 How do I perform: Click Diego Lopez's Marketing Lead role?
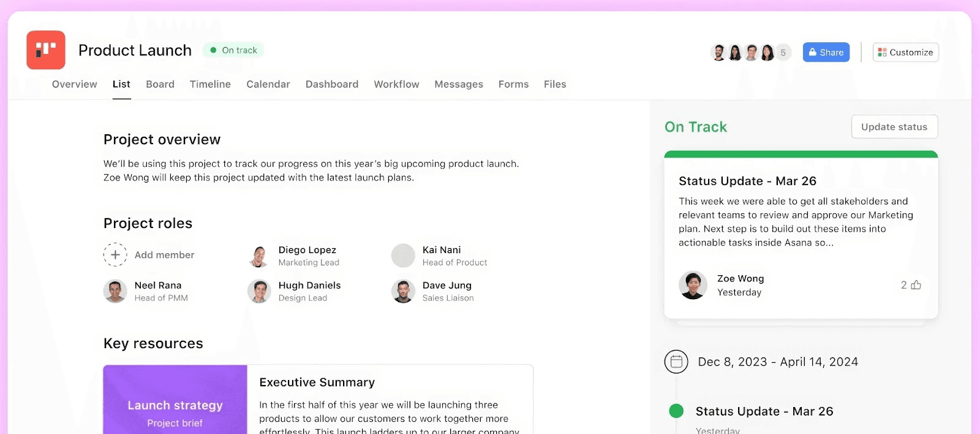pyautogui.click(x=309, y=262)
